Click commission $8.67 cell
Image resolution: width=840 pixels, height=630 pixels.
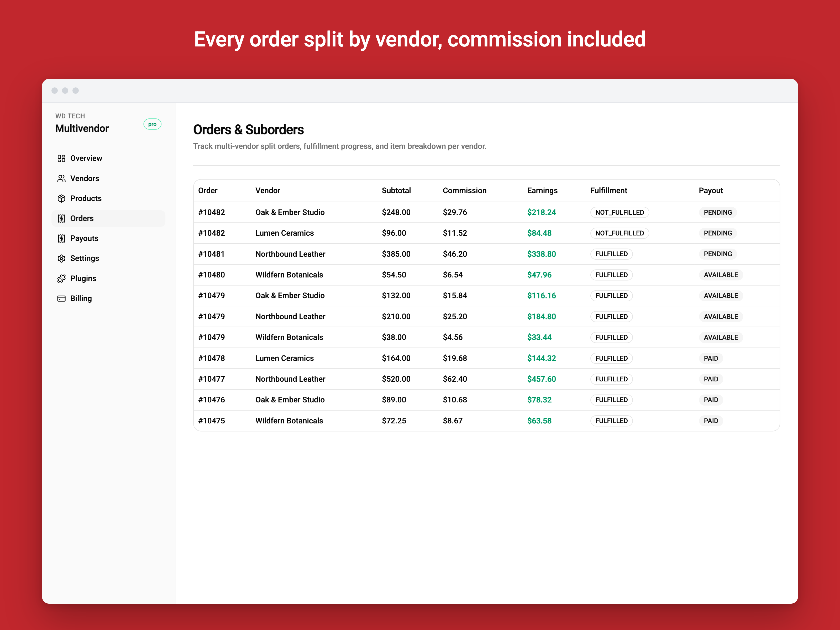click(453, 421)
